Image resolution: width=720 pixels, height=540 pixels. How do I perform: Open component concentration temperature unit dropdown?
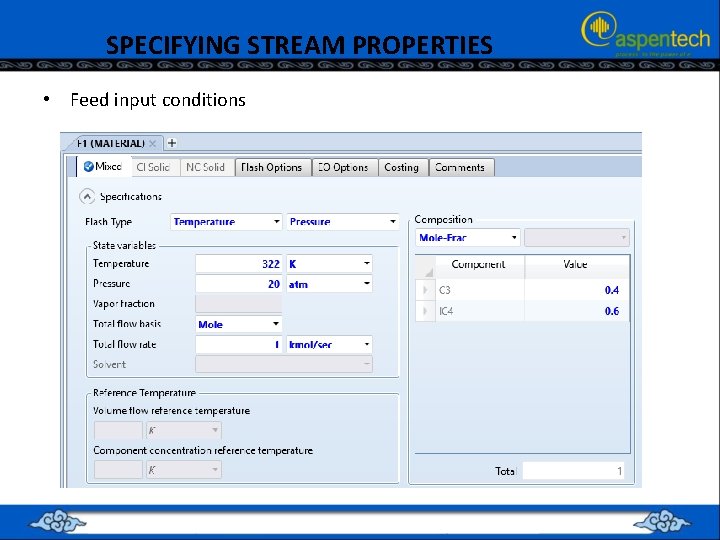click(x=184, y=470)
